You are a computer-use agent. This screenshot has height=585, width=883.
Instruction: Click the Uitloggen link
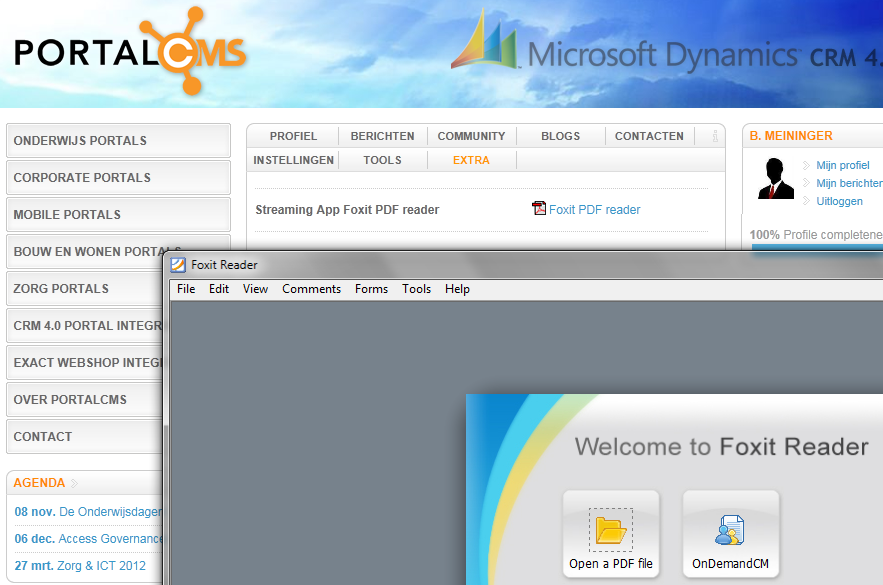(839, 201)
